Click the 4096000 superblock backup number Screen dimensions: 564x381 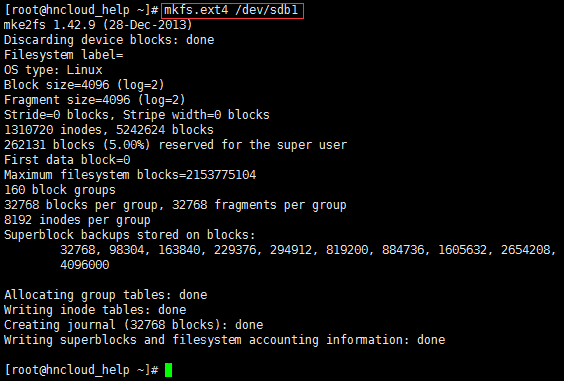[85, 265]
